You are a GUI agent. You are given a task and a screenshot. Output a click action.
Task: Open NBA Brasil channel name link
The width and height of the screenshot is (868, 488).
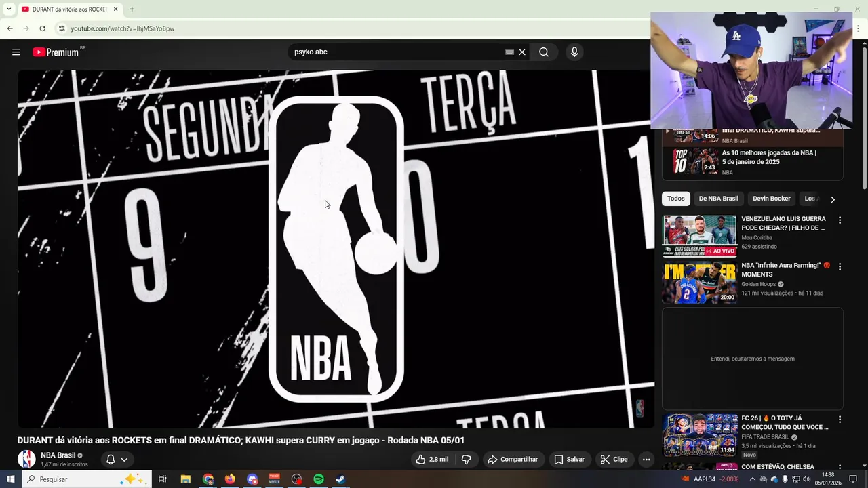58,455
